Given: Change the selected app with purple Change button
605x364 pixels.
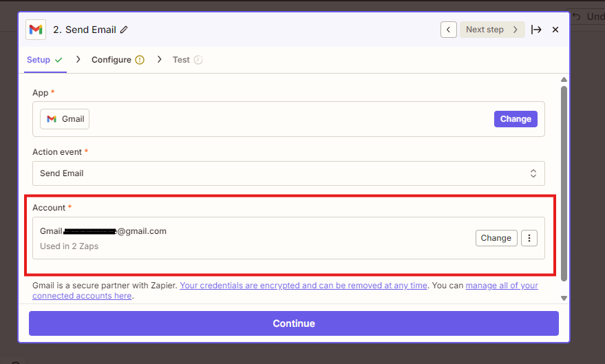Looking at the screenshot, I should point(516,119).
